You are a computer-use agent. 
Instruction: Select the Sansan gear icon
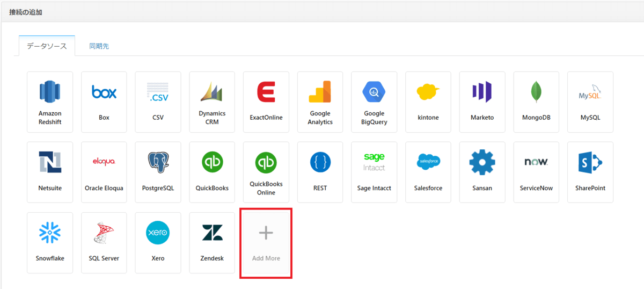pyautogui.click(x=482, y=162)
